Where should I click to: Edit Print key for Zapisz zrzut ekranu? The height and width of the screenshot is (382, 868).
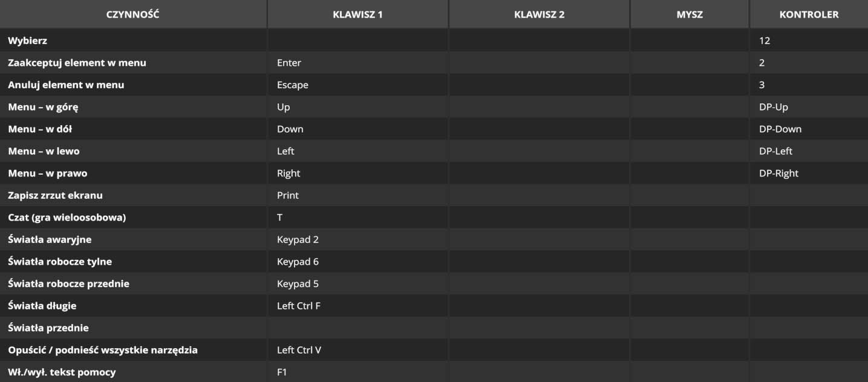357,195
